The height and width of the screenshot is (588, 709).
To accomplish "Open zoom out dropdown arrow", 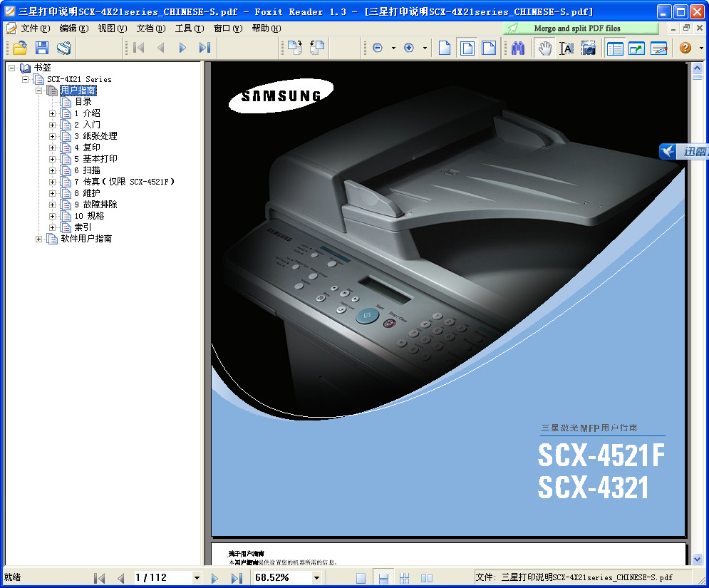I will 393,48.
